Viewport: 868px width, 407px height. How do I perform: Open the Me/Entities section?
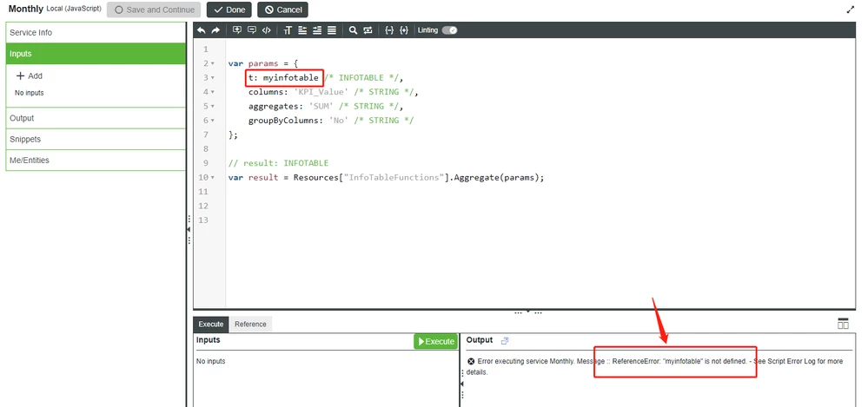[96, 161]
